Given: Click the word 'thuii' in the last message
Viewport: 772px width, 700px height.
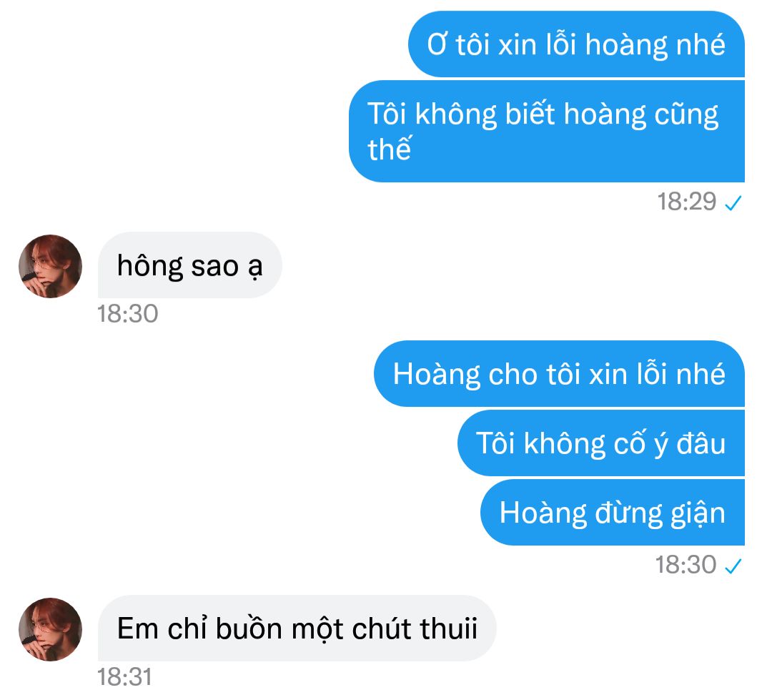Looking at the screenshot, I should (448, 628).
